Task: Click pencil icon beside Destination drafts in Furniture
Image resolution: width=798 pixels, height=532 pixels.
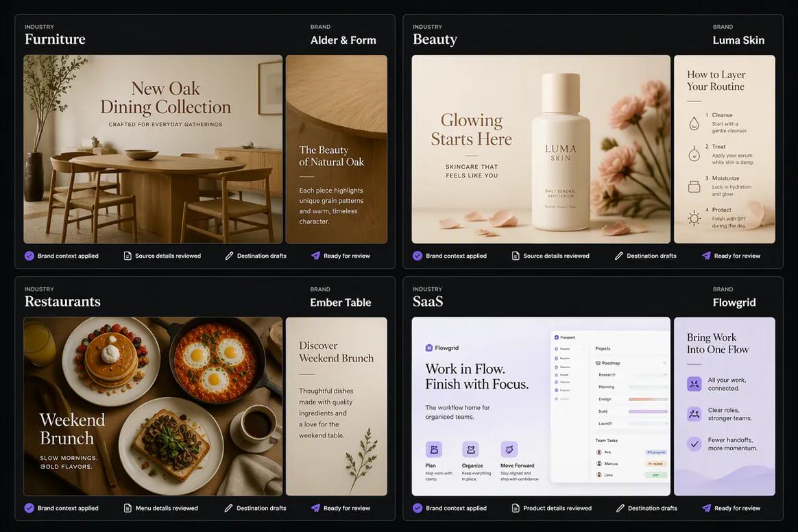Action: [x=229, y=256]
